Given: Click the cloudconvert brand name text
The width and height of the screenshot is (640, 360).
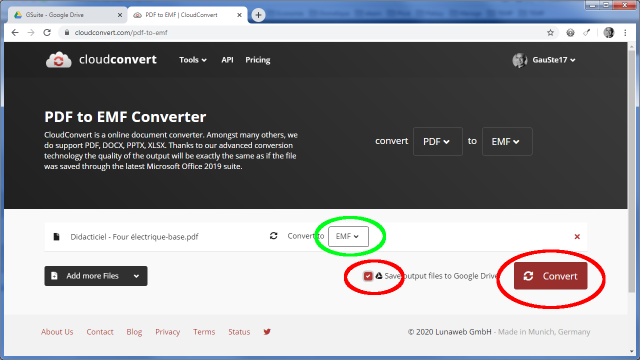Looking at the screenshot, I should tap(118, 60).
